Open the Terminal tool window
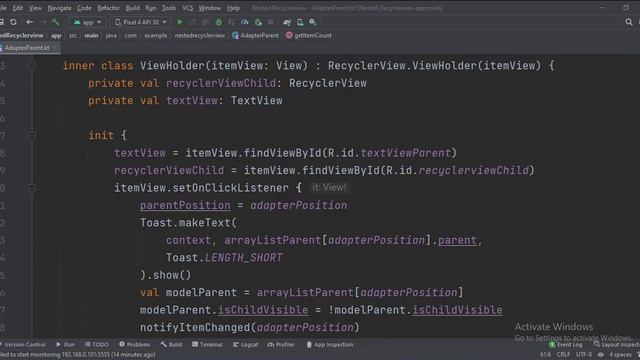 [x=207, y=344]
